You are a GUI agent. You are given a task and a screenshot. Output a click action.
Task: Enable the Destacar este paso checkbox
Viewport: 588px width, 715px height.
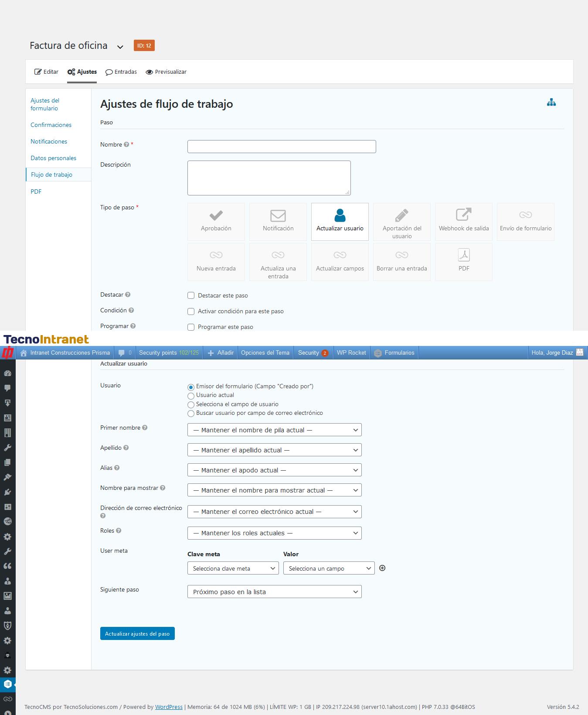[191, 295]
